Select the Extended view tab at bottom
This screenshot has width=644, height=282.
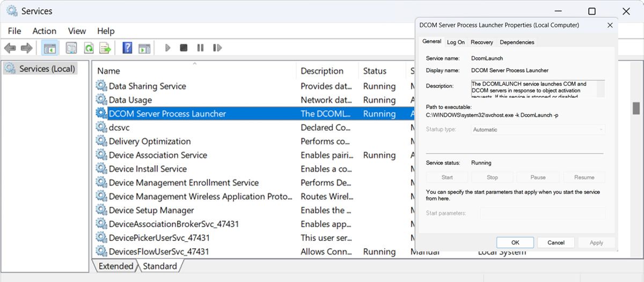(115, 266)
